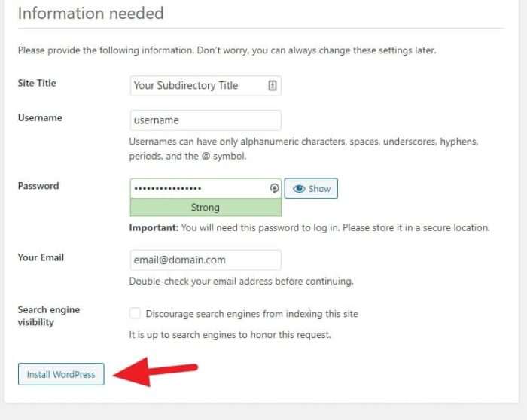Viewport: 527px width, 420px height.
Task: Click the 'Password' label
Action: tap(38, 186)
